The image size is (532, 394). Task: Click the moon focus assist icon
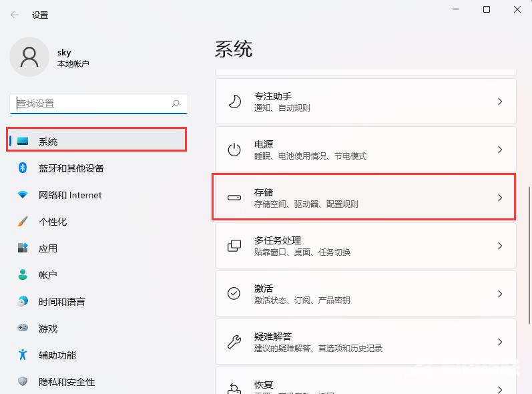tap(234, 102)
